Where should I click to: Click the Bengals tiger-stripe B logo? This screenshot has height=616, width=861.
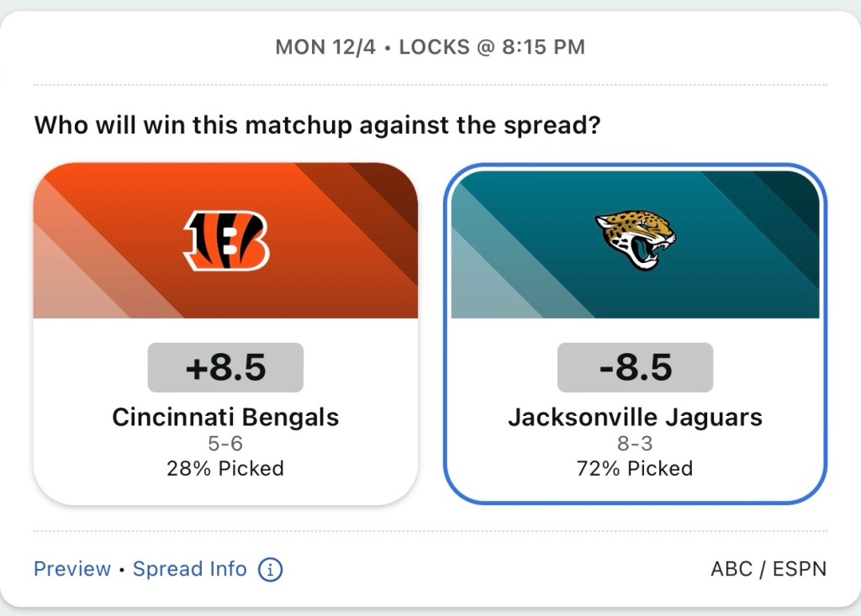click(x=226, y=240)
